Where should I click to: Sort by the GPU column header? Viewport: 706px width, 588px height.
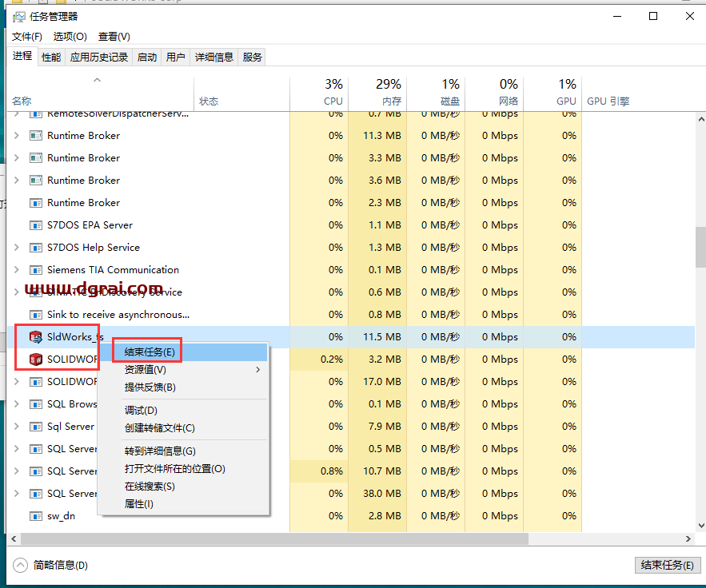tap(553, 94)
